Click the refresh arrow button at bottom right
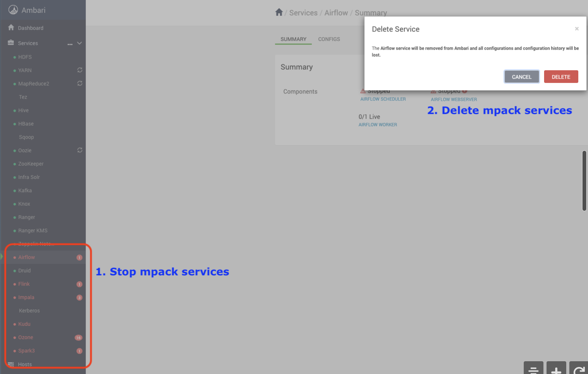Image resolution: width=588 pixels, height=374 pixels. point(579,368)
